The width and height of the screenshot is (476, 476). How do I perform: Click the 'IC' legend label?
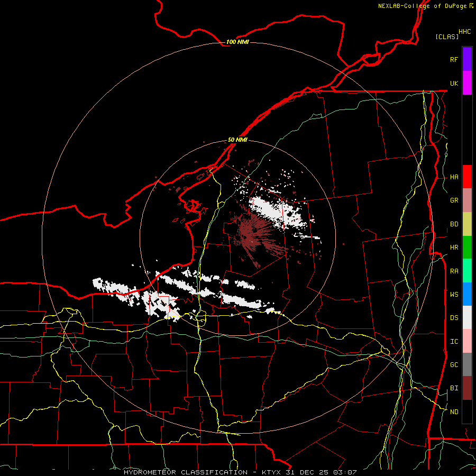pyautogui.click(x=454, y=342)
